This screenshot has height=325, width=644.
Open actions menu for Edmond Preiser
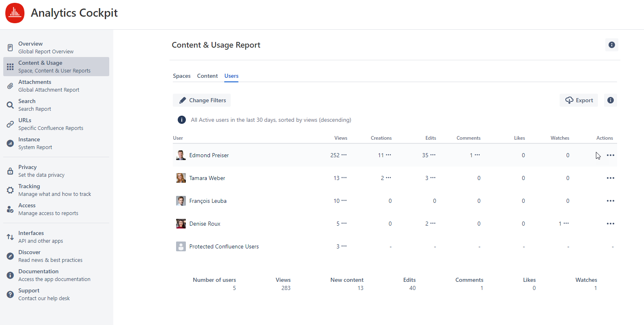pyautogui.click(x=610, y=155)
